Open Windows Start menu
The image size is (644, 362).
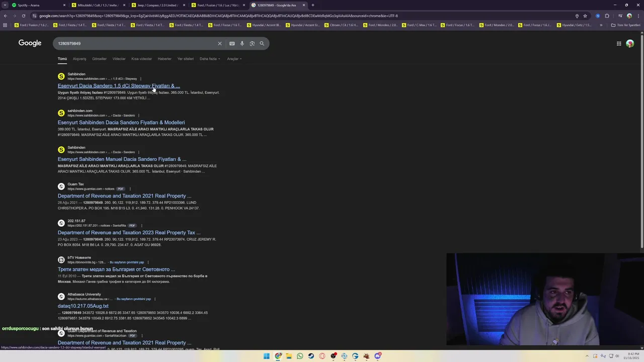pos(267,356)
